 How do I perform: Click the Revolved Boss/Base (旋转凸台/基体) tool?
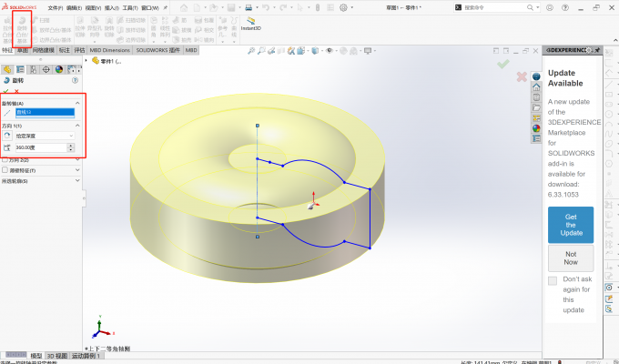click(x=22, y=30)
